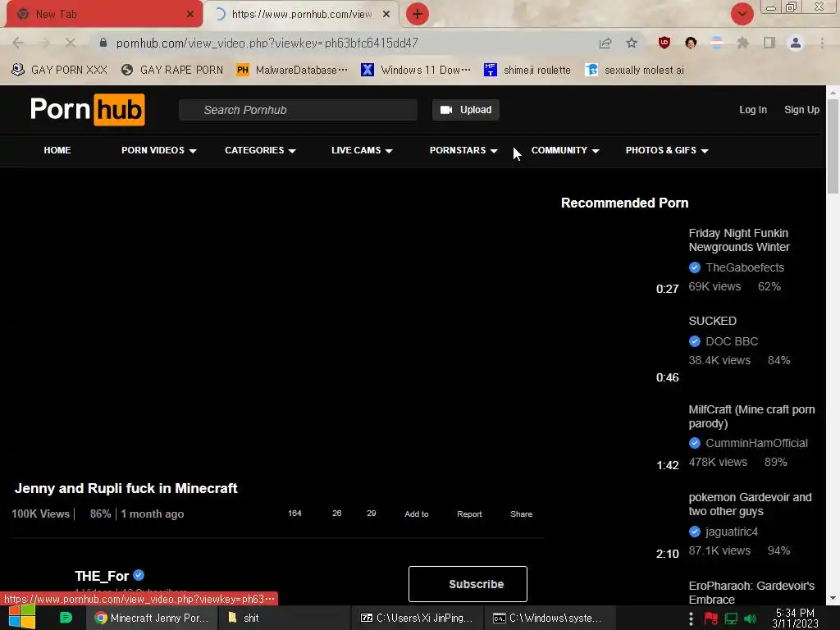Stop loading the page with X button

71,43
